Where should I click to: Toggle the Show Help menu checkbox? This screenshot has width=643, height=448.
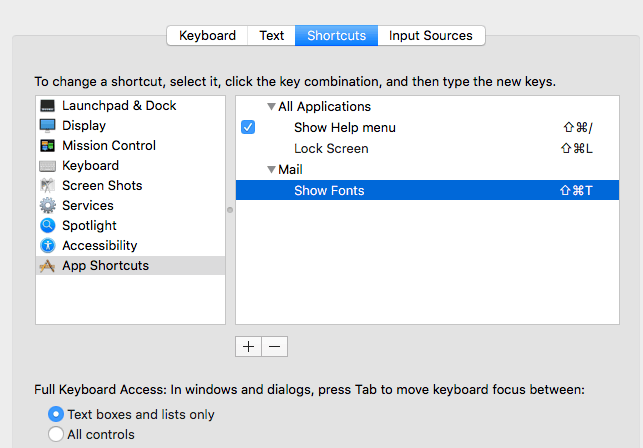pos(248,127)
